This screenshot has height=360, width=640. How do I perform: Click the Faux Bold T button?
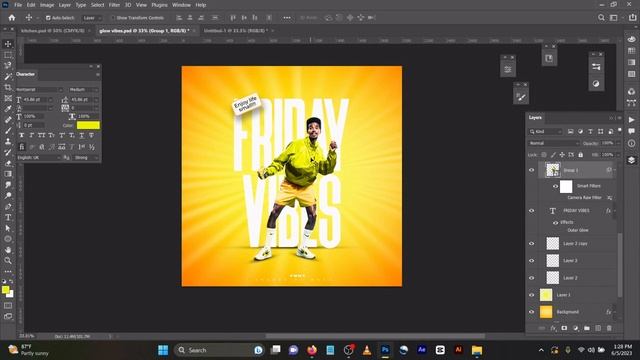pos(22,135)
